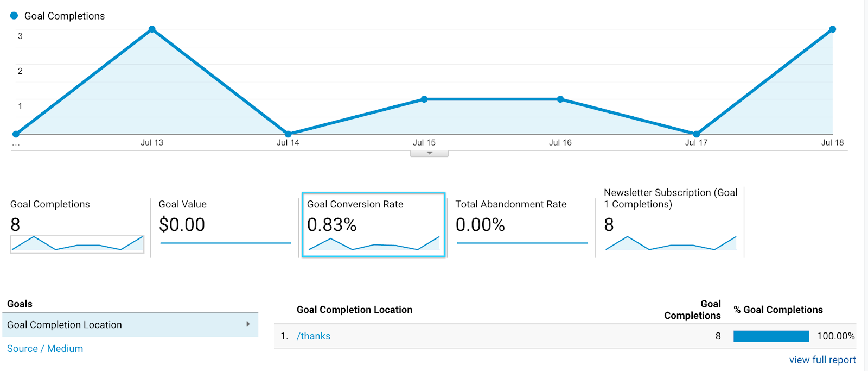Click the Jul 18 peak data point
Viewport: 868px width, 371px height.
[832, 29]
